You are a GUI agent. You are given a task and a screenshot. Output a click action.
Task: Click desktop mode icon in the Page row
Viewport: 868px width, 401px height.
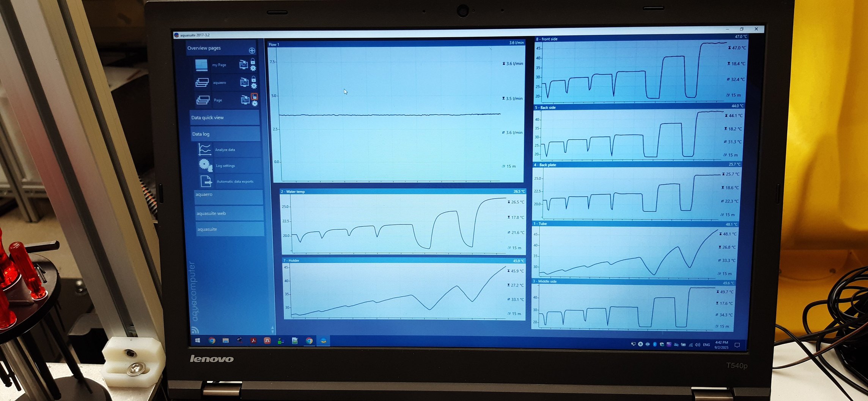pos(245,100)
